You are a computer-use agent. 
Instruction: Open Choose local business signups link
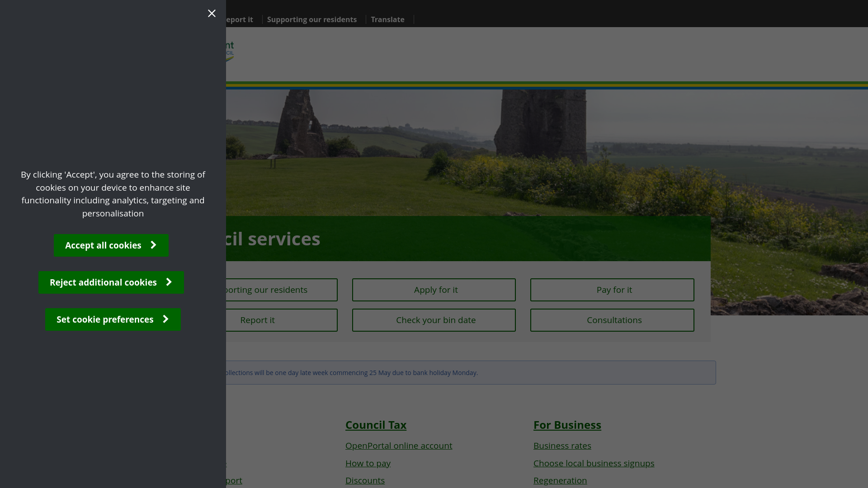[x=594, y=463]
